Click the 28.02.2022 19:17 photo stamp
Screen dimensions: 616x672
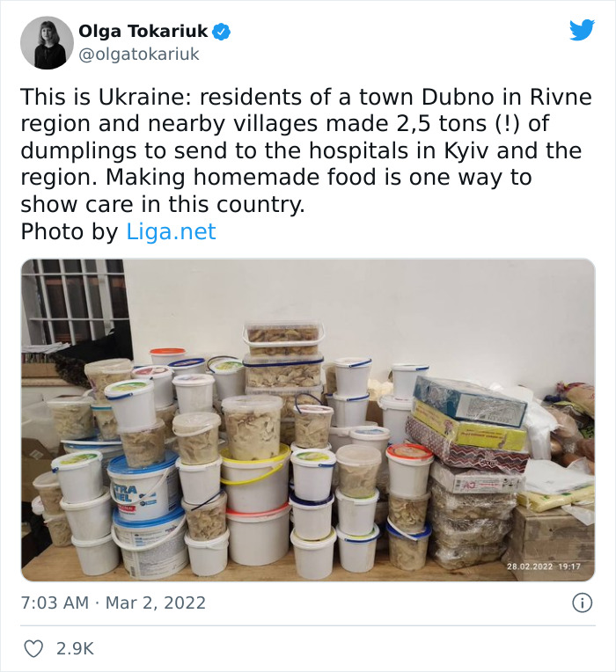coord(544,566)
